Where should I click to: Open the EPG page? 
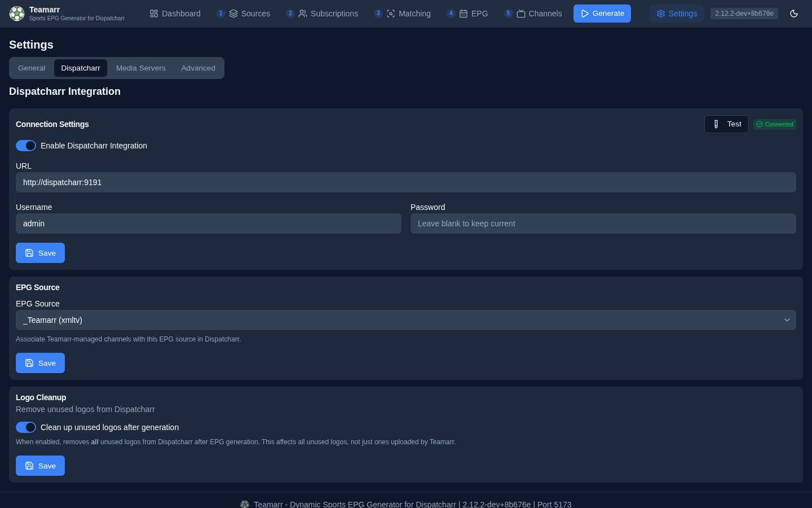point(467,14)
